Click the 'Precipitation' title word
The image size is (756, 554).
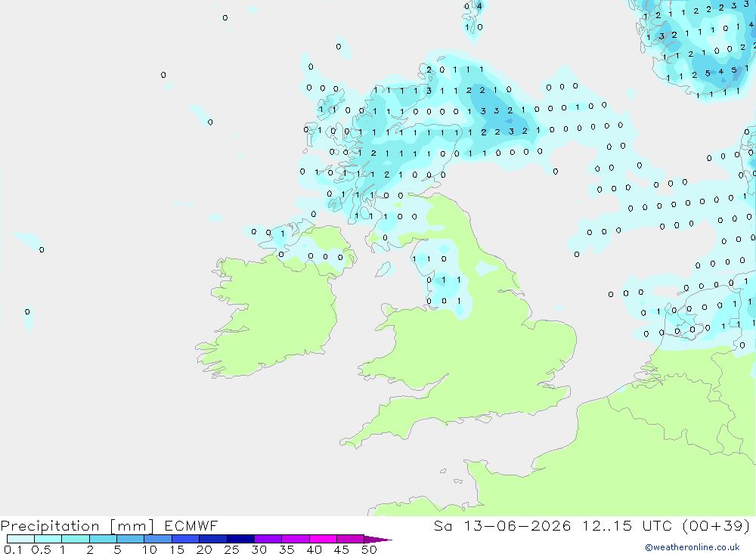[x=50, y=526]
